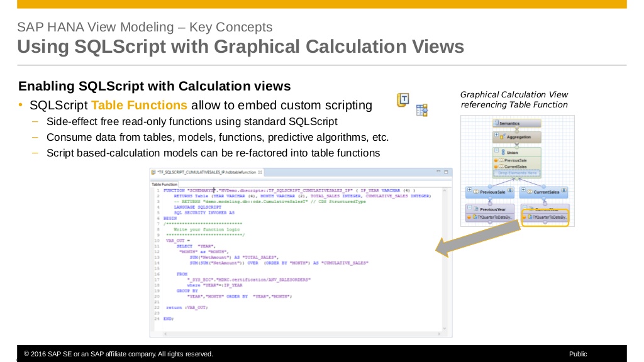Image resolution: width=644 pixels, height=362 pixels.
Task: Close the hdbtablefunction editor tab
Action: (260, 172)
